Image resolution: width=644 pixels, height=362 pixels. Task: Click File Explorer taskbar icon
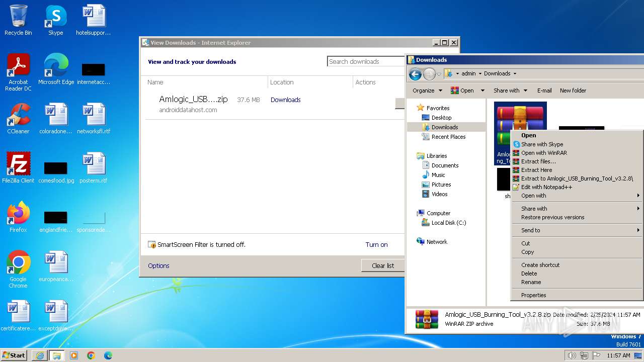tap(57, 355)
